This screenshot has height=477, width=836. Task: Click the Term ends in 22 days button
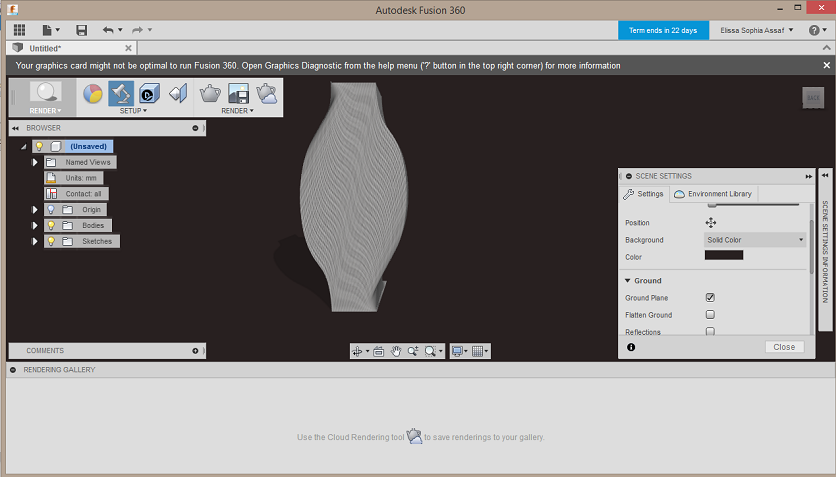663,30
